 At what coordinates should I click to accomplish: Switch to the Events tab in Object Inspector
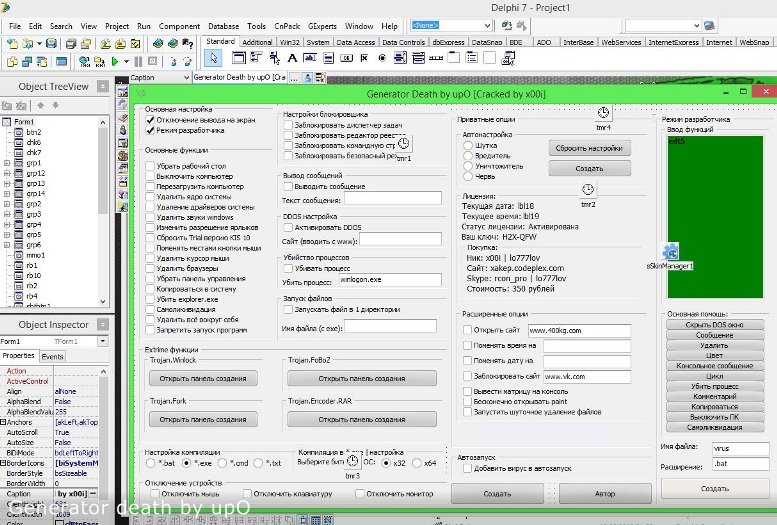52,356
